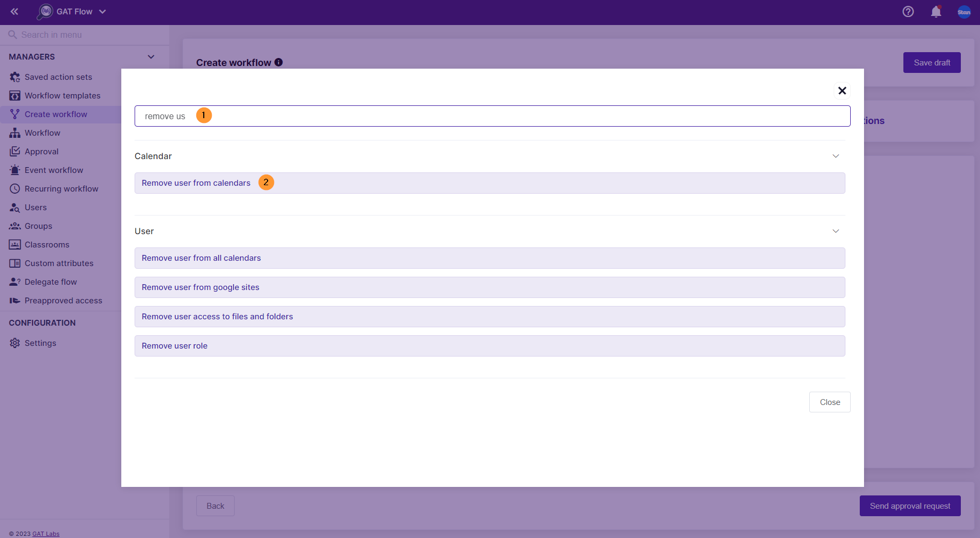Screen dimensions: 980x538
Task: Click the Users icon in sidebar
Action: pos(15,208)
